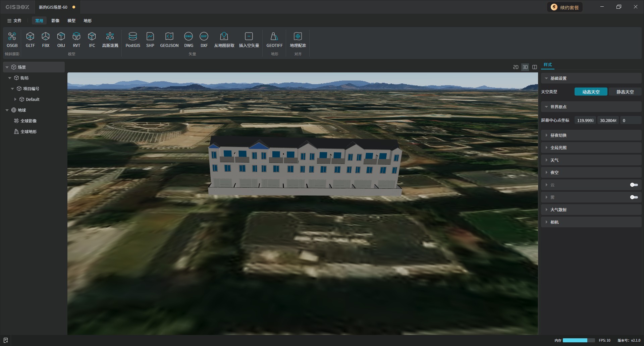644x346 pixels.
Task: Select the GLTF model import tool
Action: (30, 37)
